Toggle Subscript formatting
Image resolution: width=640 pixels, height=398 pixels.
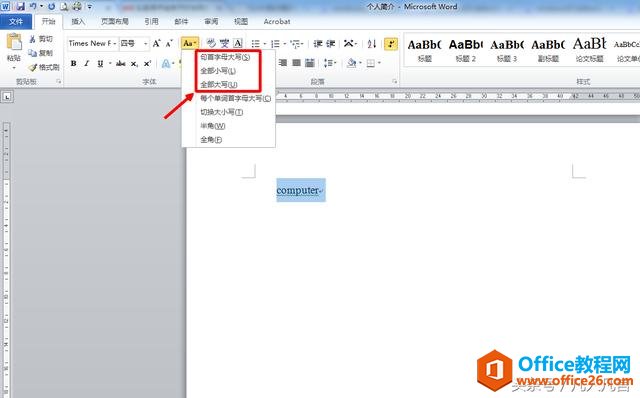pos(134,63)
